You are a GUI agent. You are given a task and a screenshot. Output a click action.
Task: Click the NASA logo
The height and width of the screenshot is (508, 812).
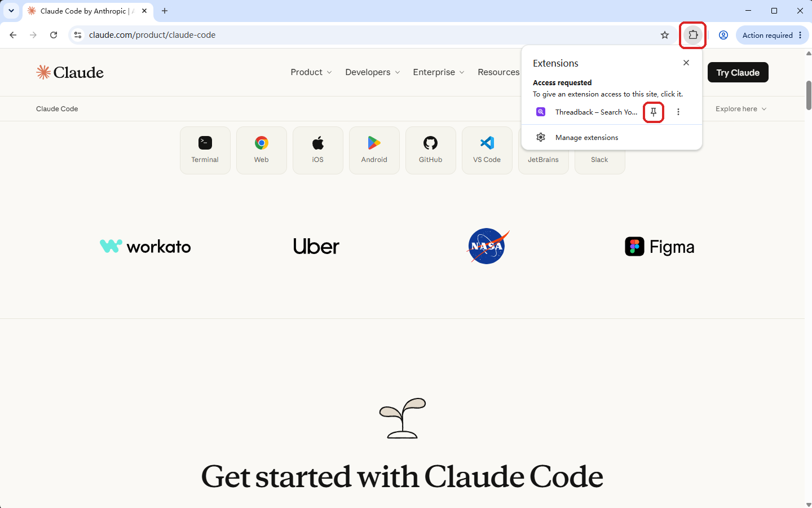coord(488,246)
